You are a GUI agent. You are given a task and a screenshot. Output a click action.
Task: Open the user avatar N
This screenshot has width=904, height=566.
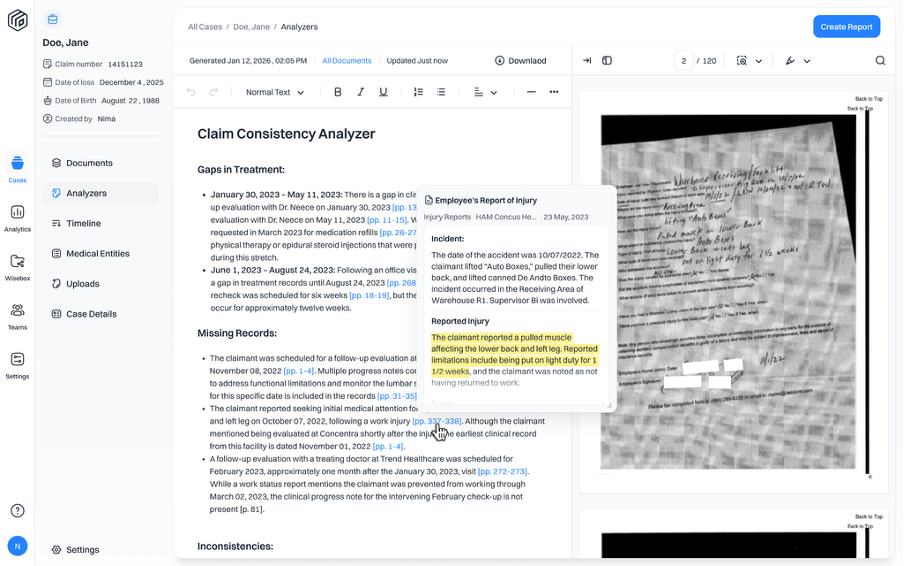(x=17, y=546)
